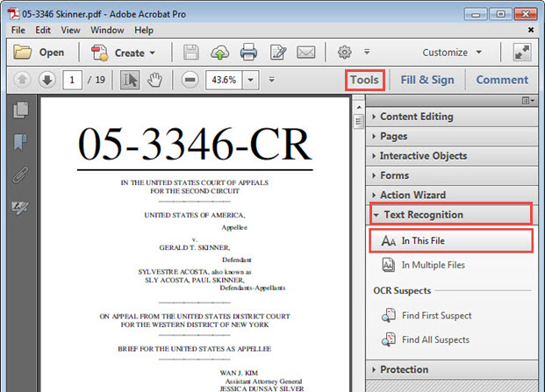Go to the next page arrow
Image resolution: width=545 pixels, height=392 pixels.
coord(47,80)
